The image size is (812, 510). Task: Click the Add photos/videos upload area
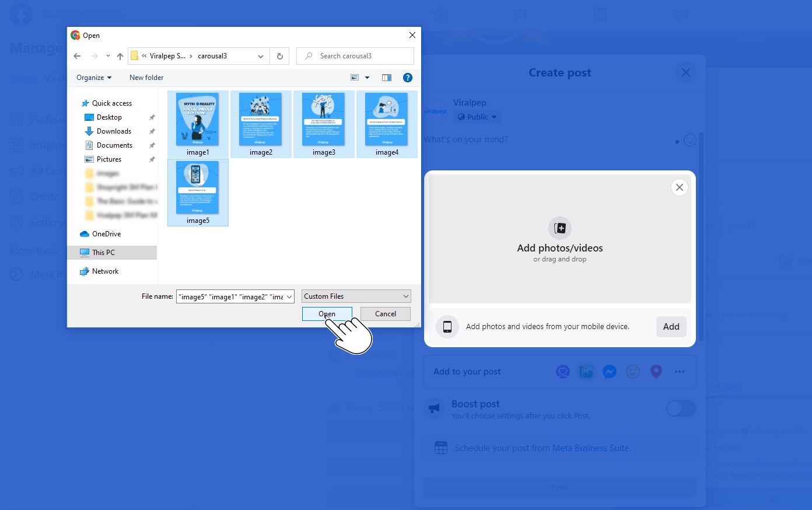[x=560, y=239]
